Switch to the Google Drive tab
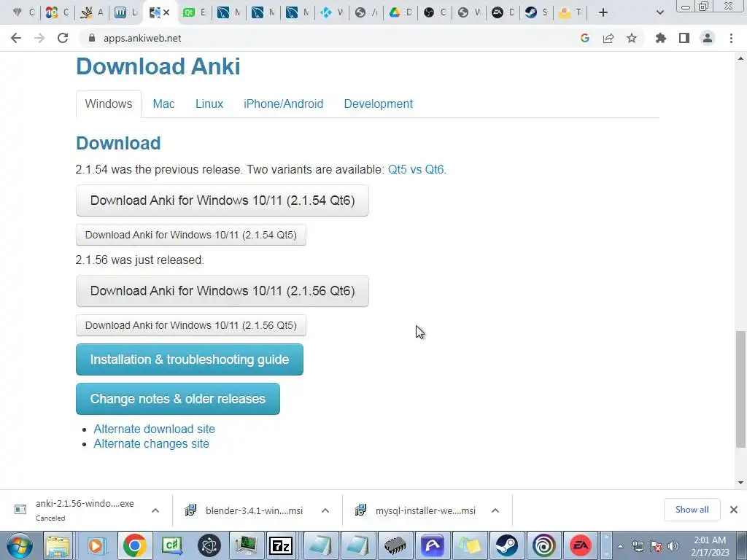Viewport: 747px width, 560px height. pyautogui.click(x=400, y=12)
